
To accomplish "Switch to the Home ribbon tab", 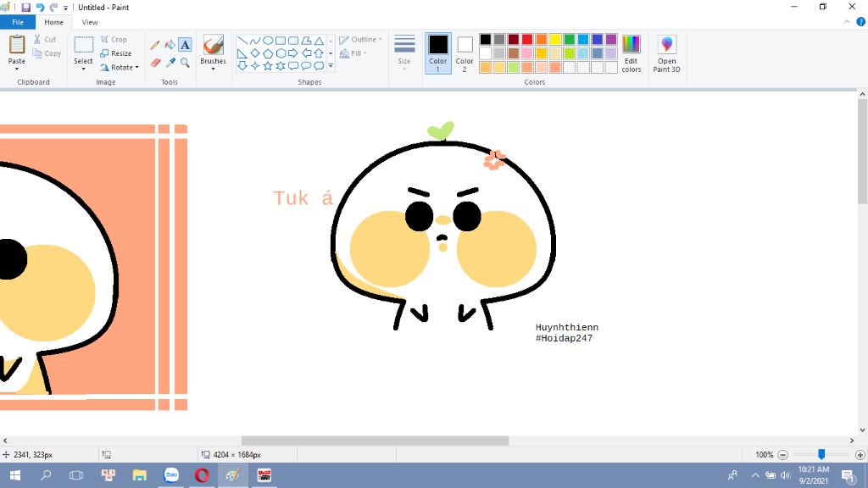I will 53,22.
